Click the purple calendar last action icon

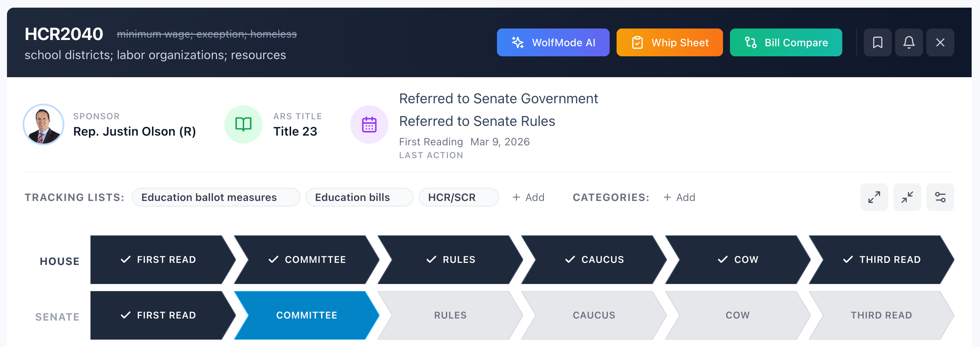[x=369, y=124]
